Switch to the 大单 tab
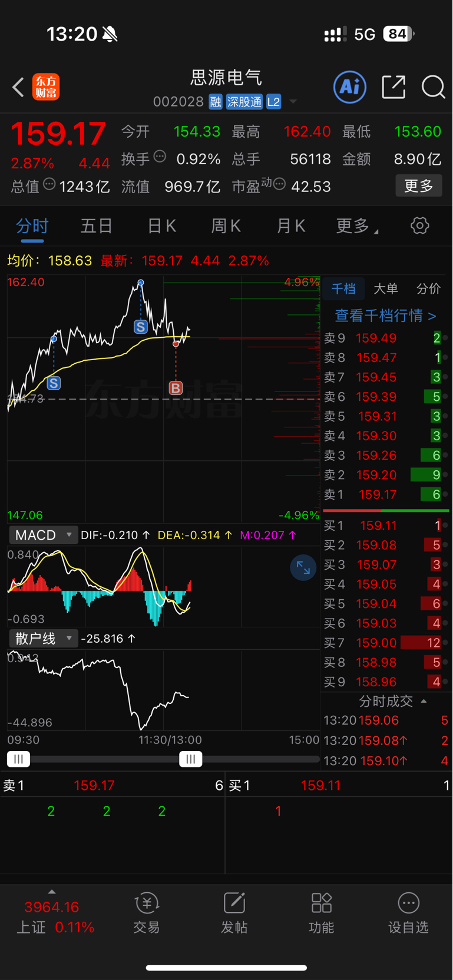Screen dimensions: 453x980 coord(386,289)
